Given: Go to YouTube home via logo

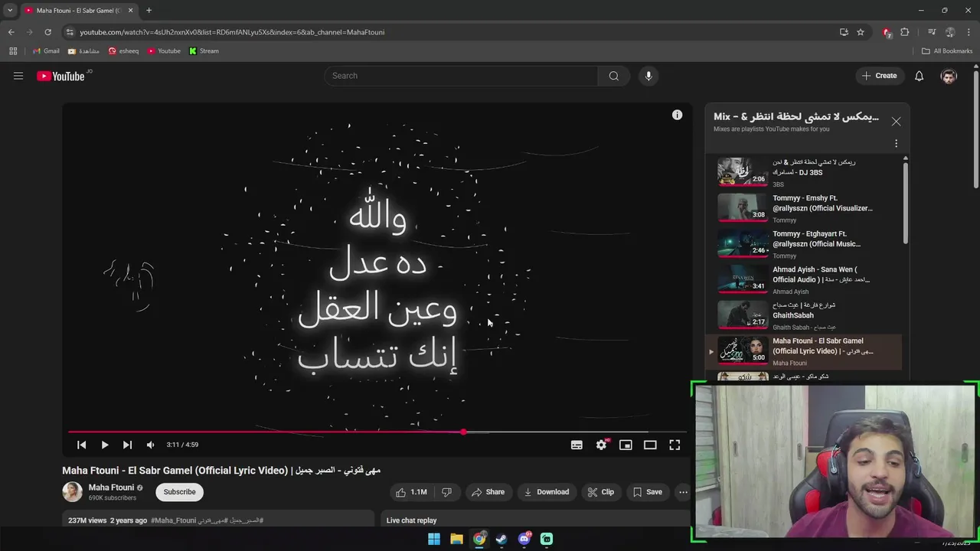Looking at the screenshot, I should tap(60, 76).
